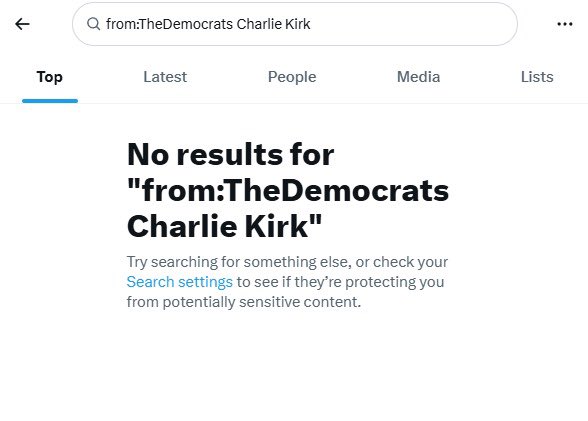Click "from potentially sensitive content" text line
The height and width of the screenshot is (421, 588).
pos(244,302)
